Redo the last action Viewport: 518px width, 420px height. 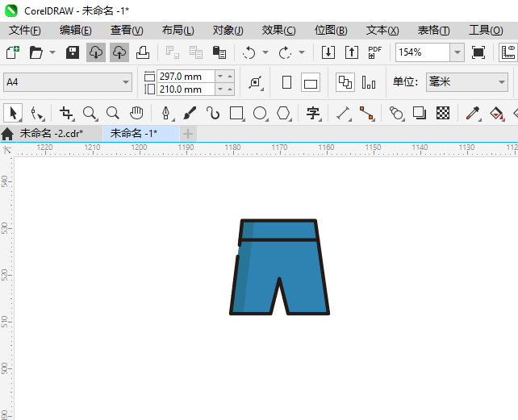(285, 52)
